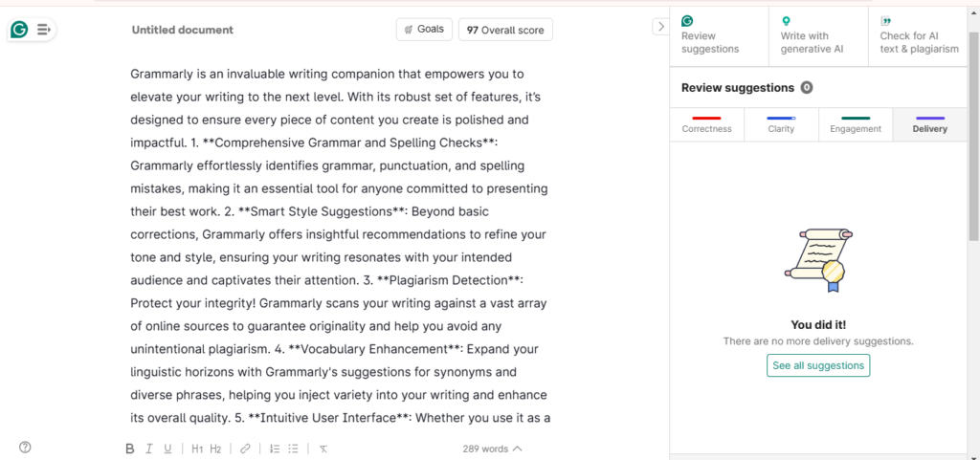980x460 pixels.
Task: Create a bulleted list
Action: 293,449
